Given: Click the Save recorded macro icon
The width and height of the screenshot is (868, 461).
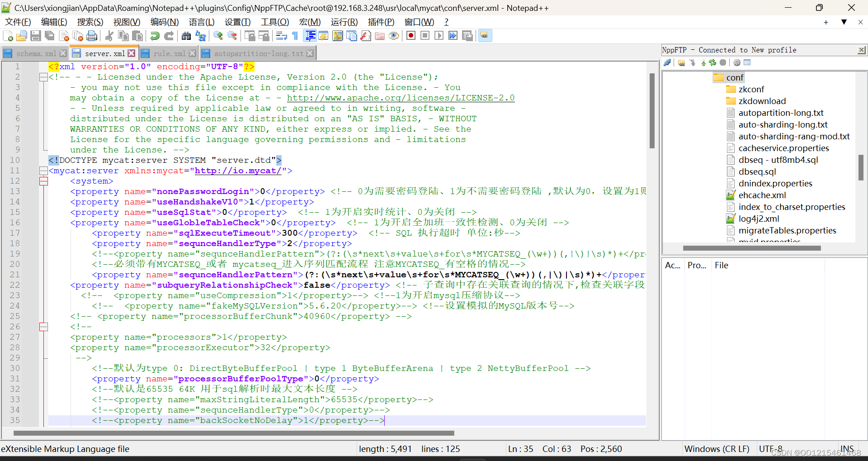Looking at the screenshot, I should (x=467, y=36).
